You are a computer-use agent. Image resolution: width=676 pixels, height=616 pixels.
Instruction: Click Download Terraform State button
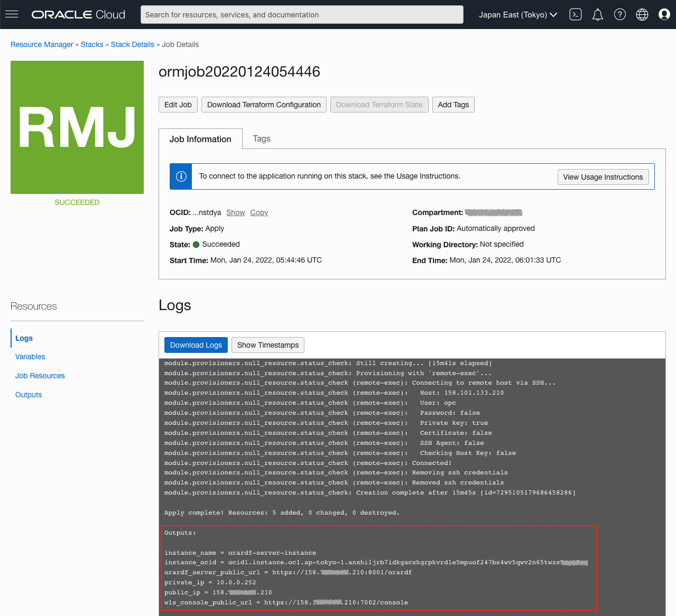pyautogui.click(x=379, y=105)
